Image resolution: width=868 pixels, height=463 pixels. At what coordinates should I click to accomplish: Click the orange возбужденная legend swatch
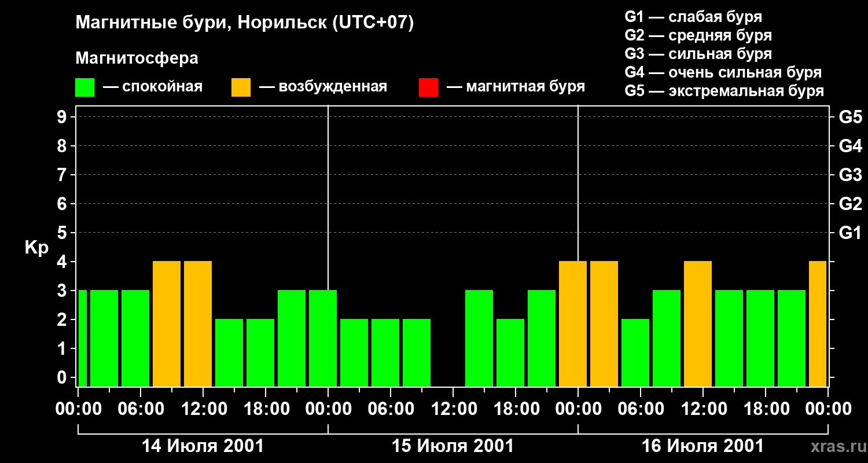click(x=241, y=87)
